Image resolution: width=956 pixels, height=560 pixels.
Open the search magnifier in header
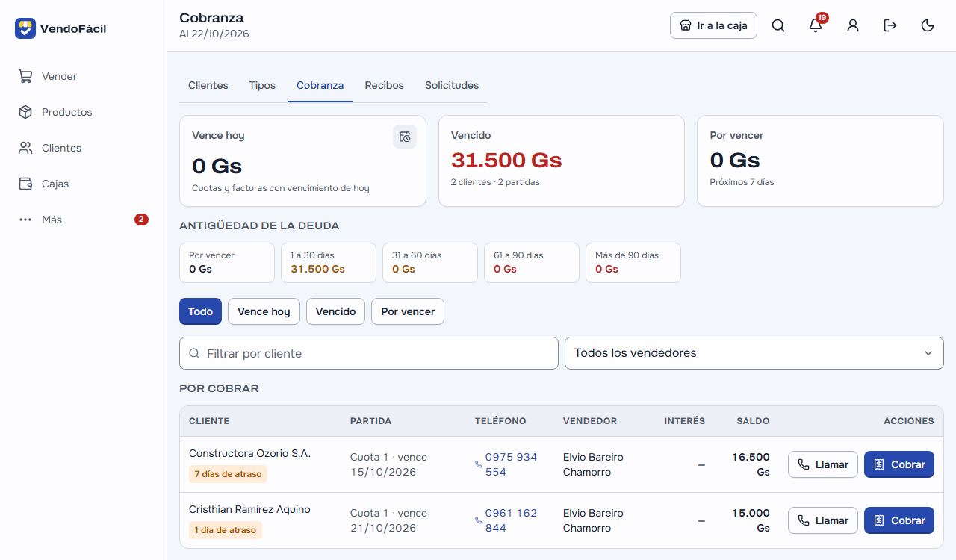tap(778, 25)
